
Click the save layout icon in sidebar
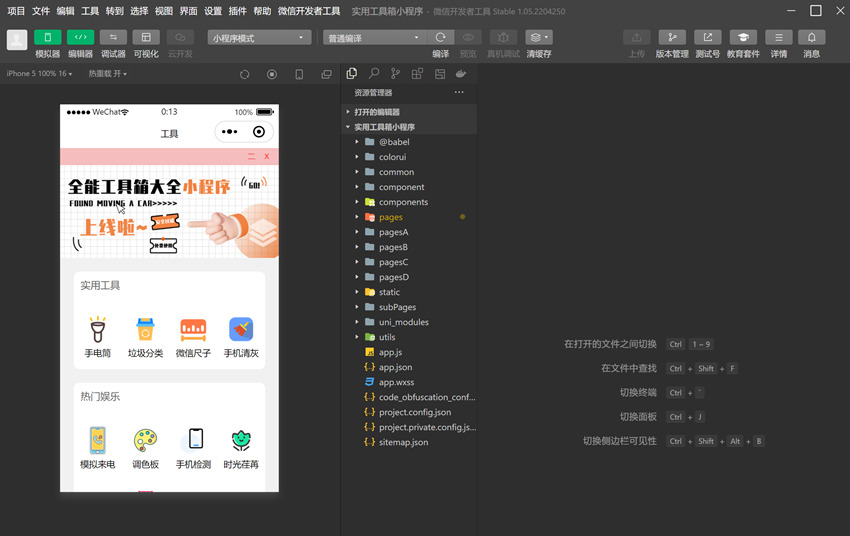(x=440, y=74)
